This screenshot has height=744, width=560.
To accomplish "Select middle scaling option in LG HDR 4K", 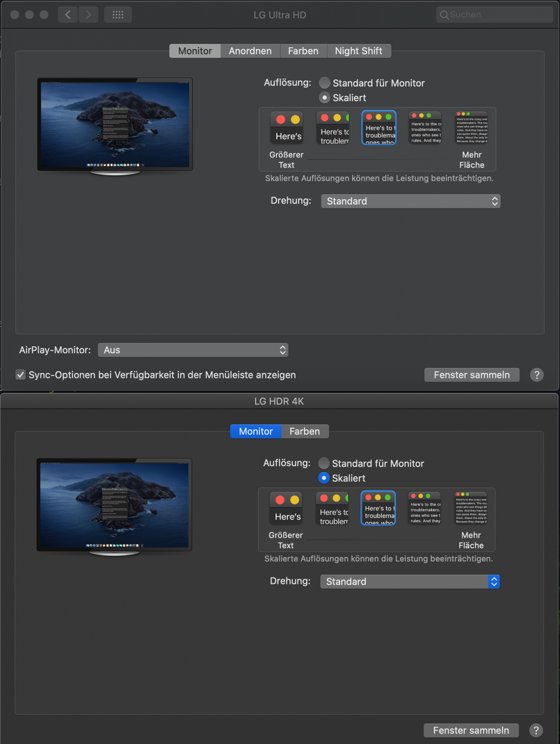I will point(378,508).
